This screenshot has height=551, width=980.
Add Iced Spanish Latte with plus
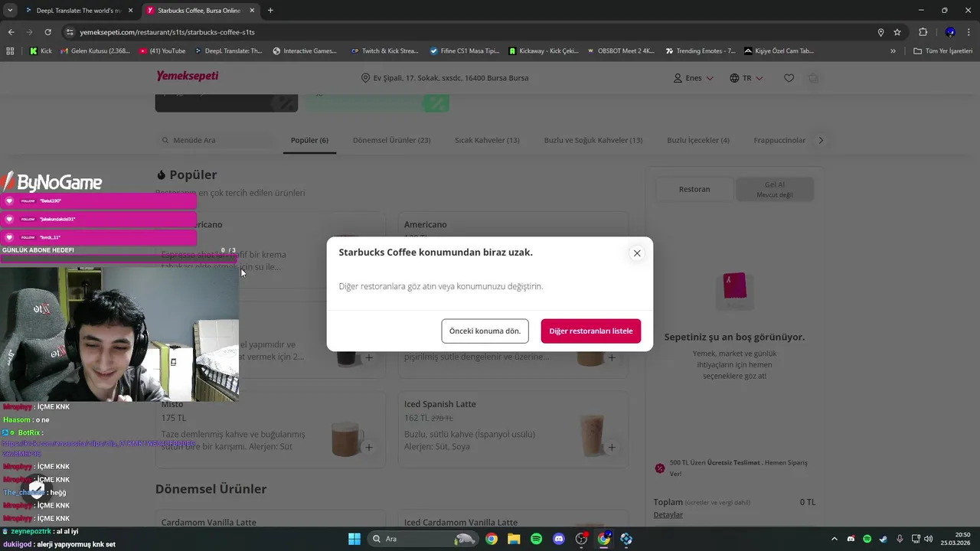pos(612,447)
